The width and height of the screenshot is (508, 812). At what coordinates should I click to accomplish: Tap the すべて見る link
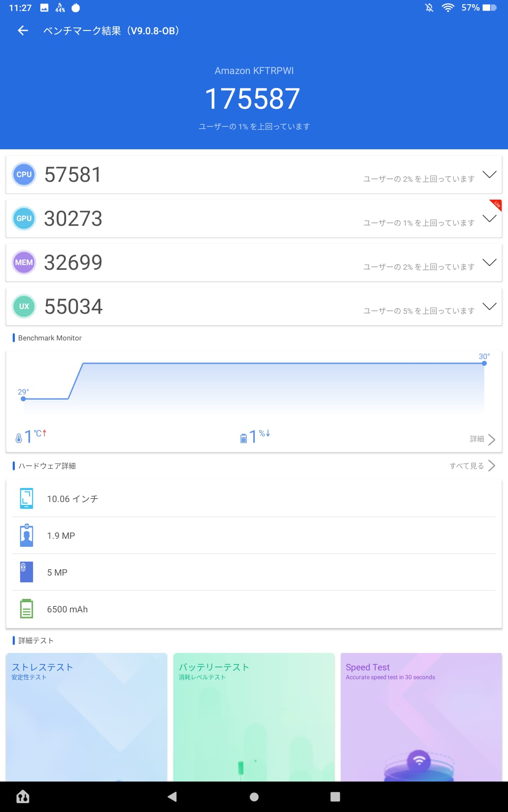pos(467,466)
